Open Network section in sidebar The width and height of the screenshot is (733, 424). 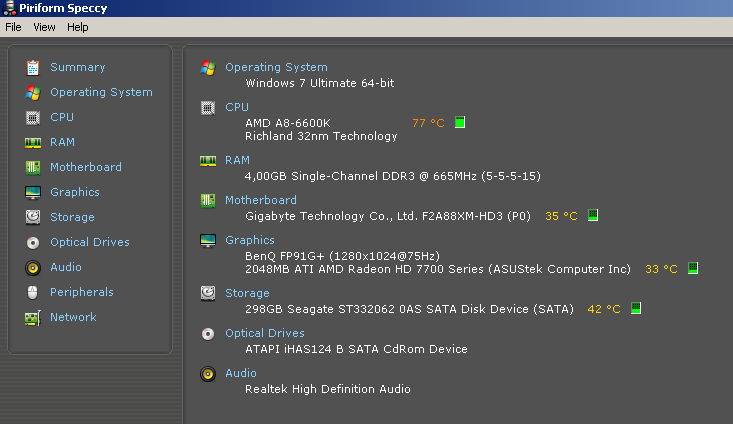(73, 317)
